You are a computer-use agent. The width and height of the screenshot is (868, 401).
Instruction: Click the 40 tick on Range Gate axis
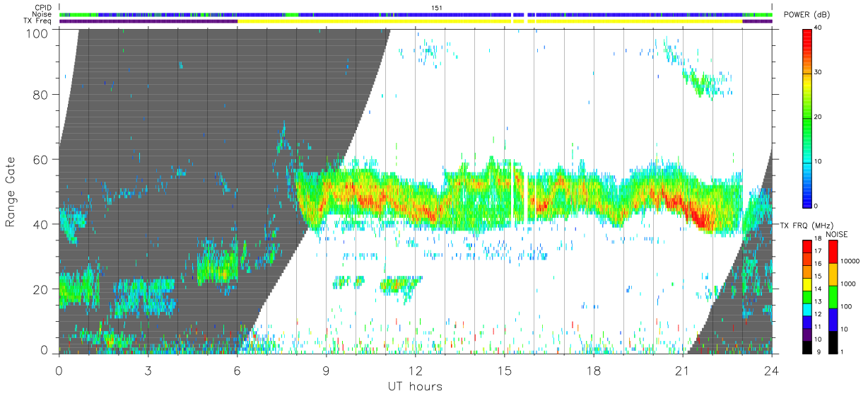click(x=40, y=224)
